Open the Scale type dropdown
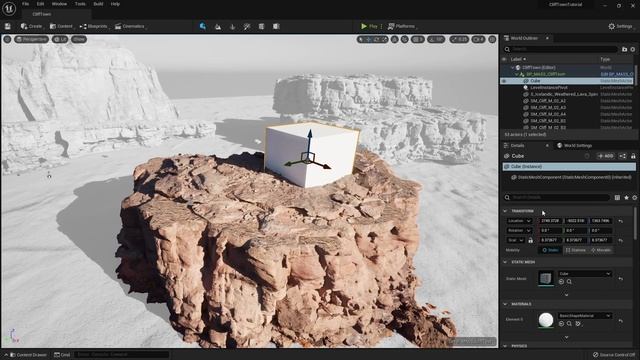The image size is (640, 360). pos(516,240)
